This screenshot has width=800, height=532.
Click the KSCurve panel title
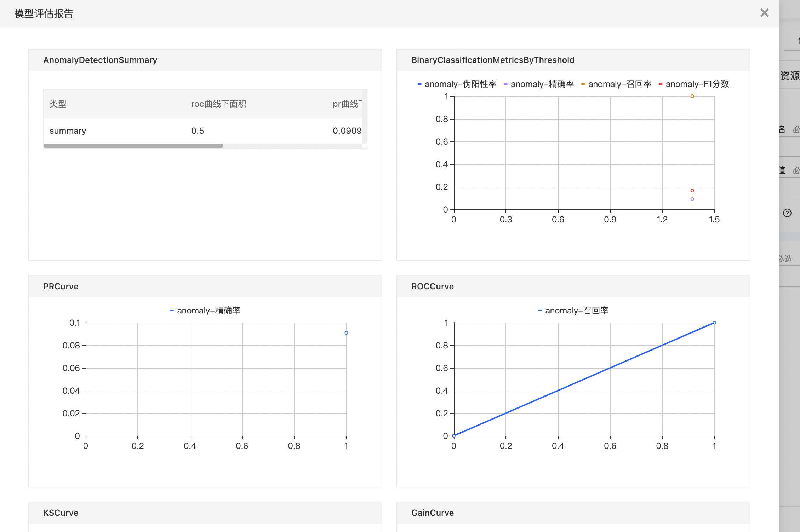click(x=61, y=513)
